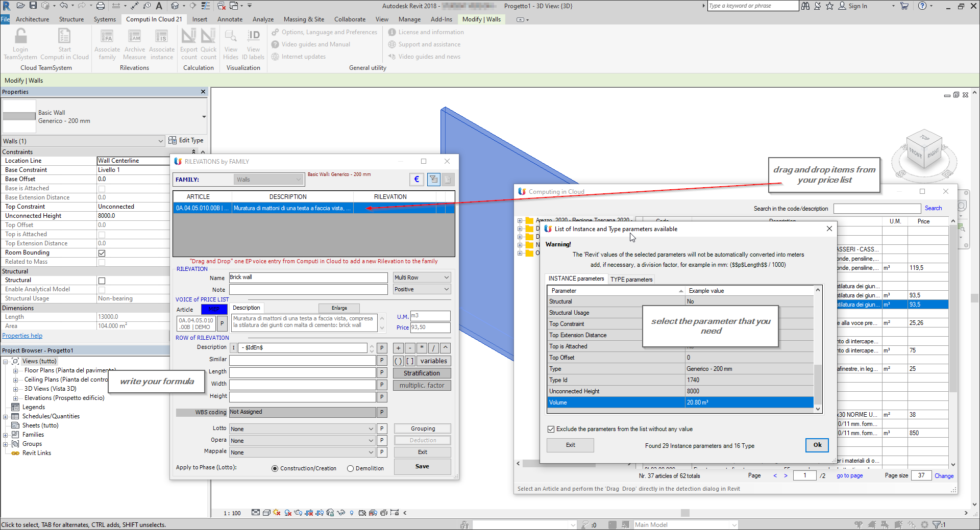The image size is (980, 530).
Task: Select the Volume parameter row
Action: coord(680,402)
